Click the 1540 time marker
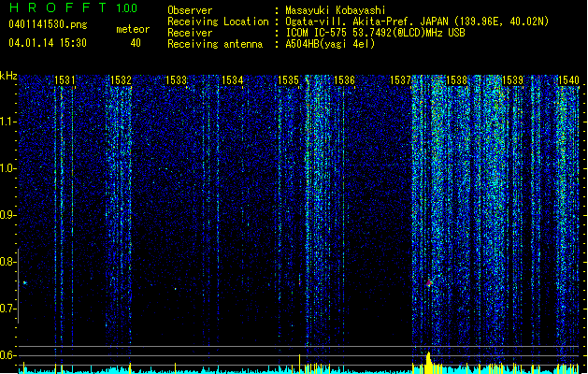The height and width of the screenshot is (374, 588). click(568, 80)
